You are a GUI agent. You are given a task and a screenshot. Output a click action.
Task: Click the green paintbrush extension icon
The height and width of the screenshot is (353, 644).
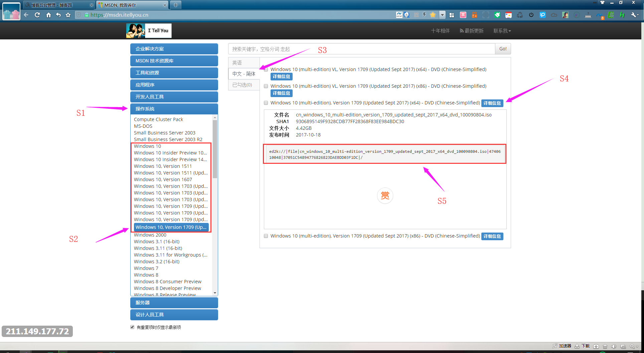tap(497, 15)
